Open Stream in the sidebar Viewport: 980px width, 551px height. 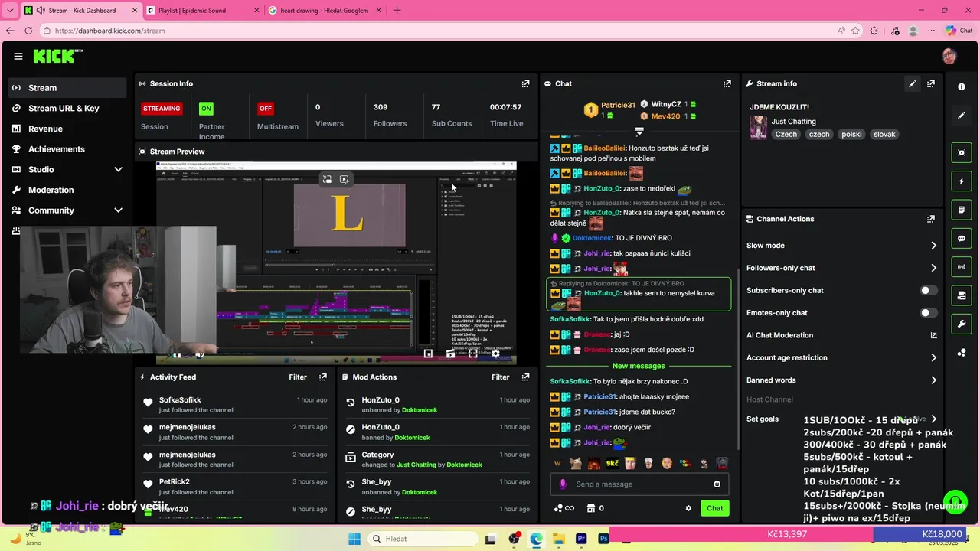pyautogui.click(x=68, y=88)
